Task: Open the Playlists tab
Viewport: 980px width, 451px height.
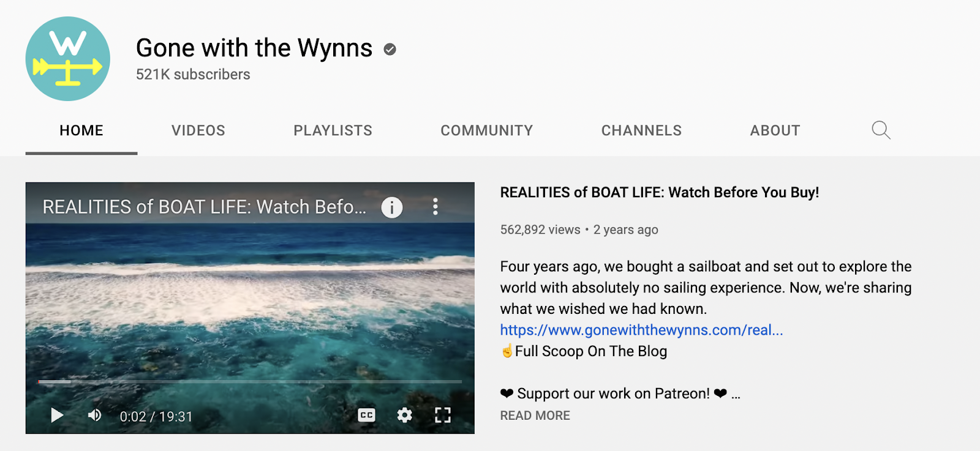Action: pos(333,130)
